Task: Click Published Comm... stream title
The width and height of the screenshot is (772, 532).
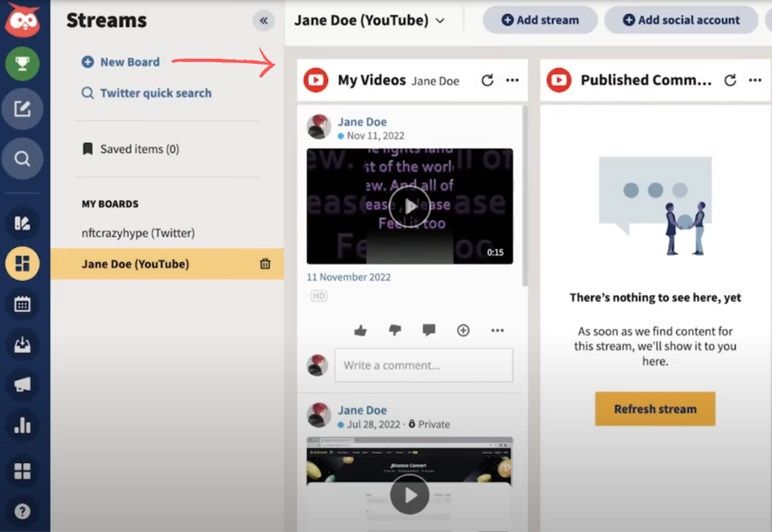Action: [x=646, y=80]
